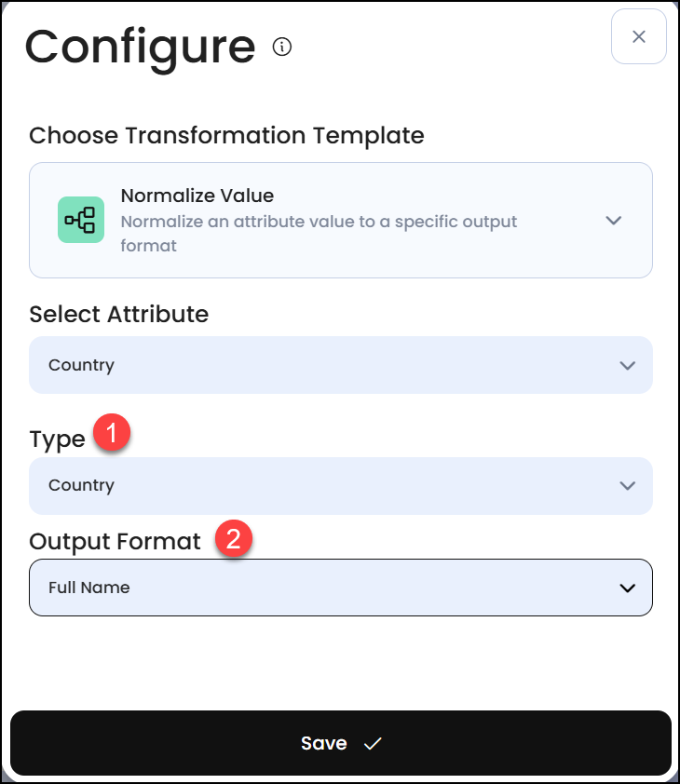Click the checkmark icon on Save

click(x=374, y=743)
